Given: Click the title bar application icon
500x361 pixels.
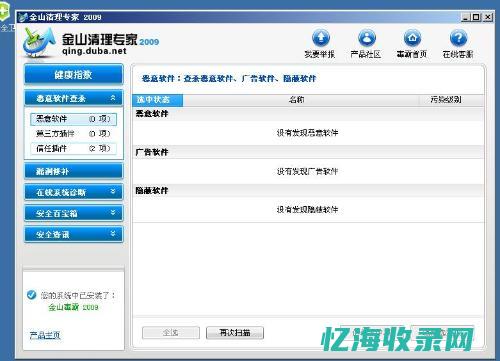Looking at the screenshot, I should 23,17.
